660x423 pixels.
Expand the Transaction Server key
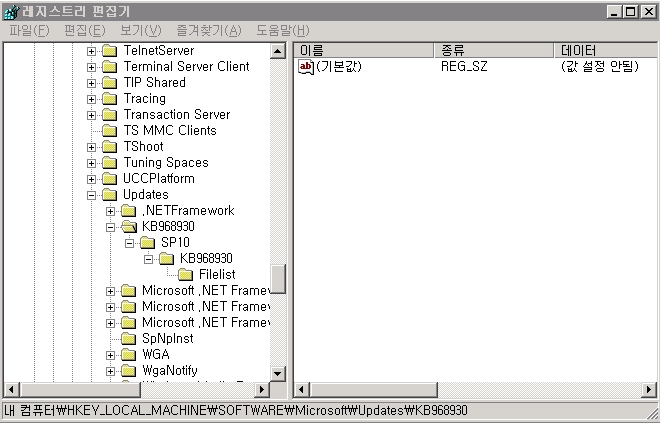91,115
